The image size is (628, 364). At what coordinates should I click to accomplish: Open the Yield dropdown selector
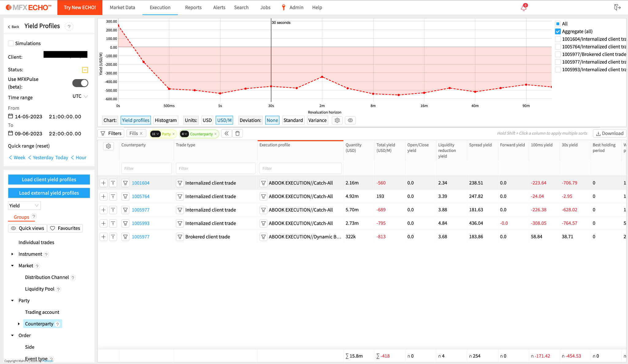24,205
